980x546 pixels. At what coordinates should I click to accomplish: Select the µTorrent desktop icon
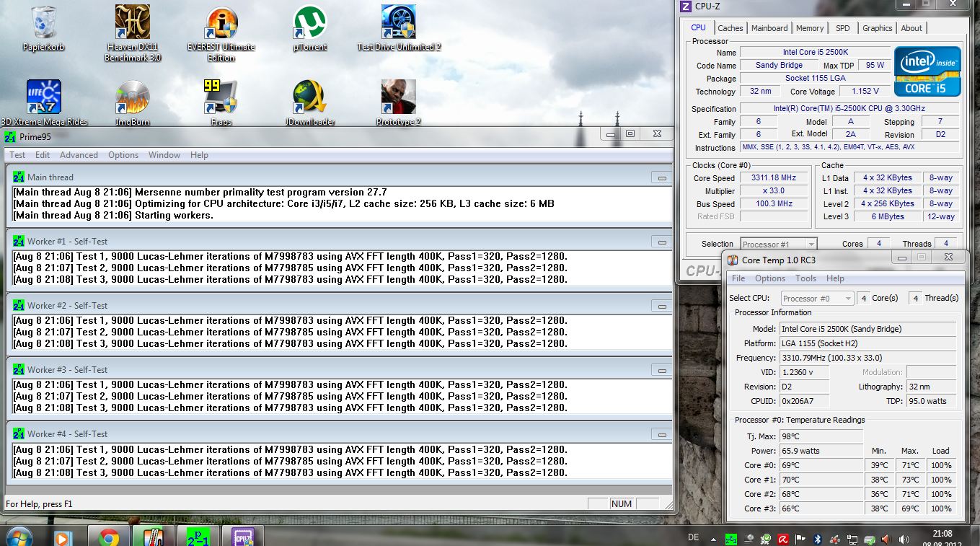tap(310, 29)
